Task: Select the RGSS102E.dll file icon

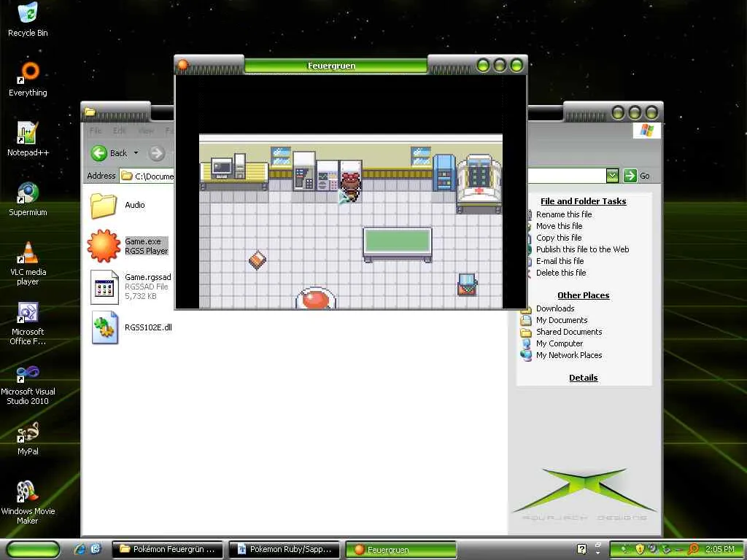Action: (x=104, y=327)
